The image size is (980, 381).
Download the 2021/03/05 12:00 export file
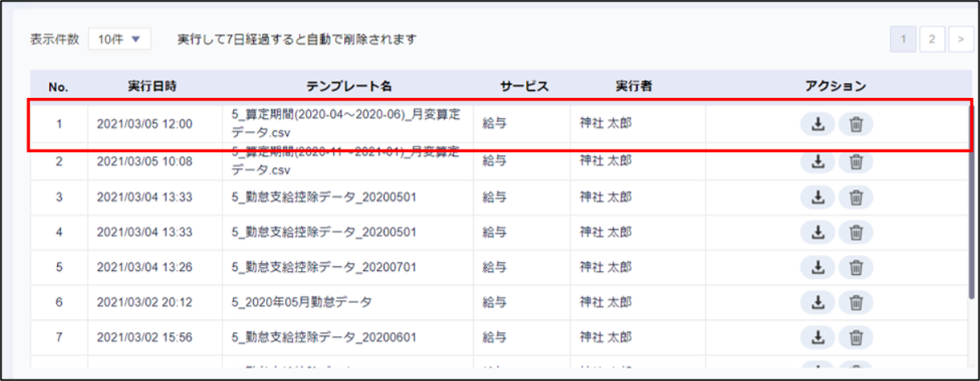pos(818,125)
